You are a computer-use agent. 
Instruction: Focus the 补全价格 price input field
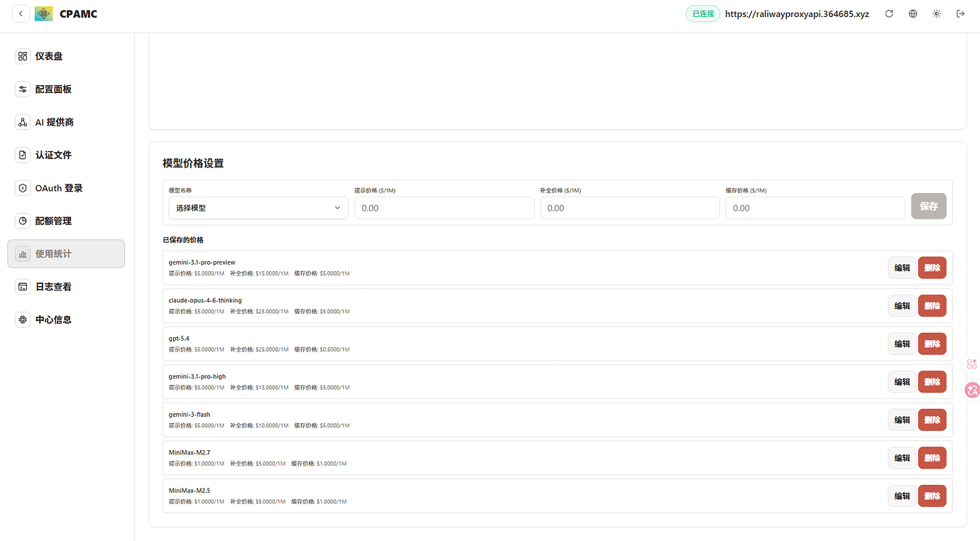tap(630, 208)
